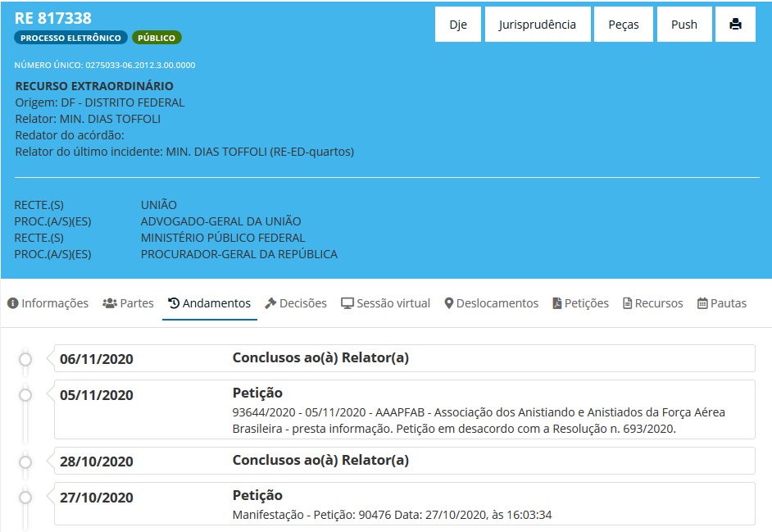Click the PÚBLICO badge
The image size is (772, 532).
157,38
